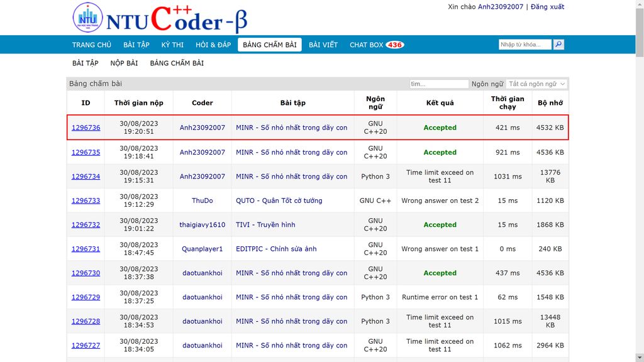This screenshot has width=644, height=362.
Task: Click the NTU university logo icon
Action: (x=87, y=17)
